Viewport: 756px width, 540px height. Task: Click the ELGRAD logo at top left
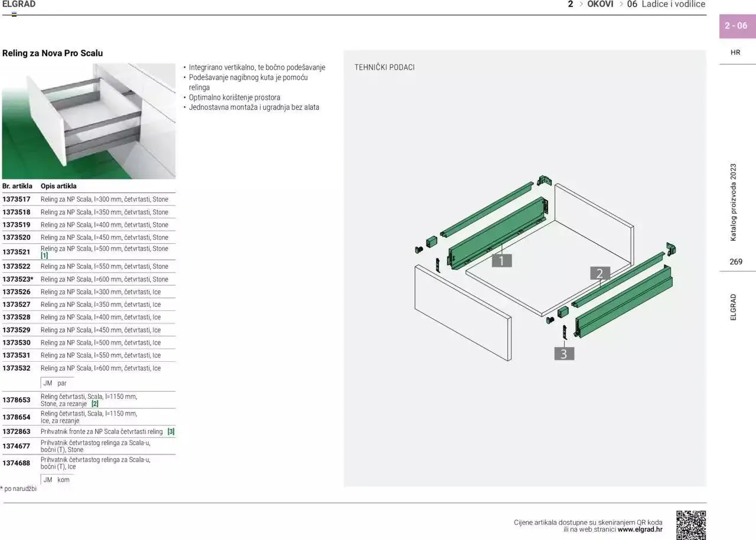click(x=19, y=5)
